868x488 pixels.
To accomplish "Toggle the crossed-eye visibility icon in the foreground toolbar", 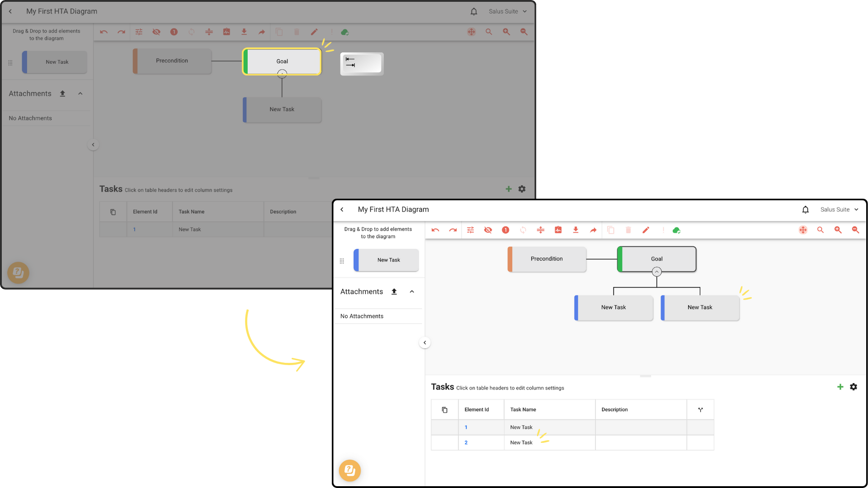I will coord(488,230).
